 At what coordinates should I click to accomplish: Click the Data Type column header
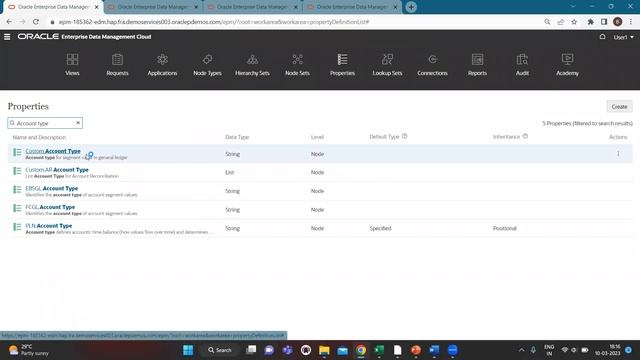click(237, 137)
